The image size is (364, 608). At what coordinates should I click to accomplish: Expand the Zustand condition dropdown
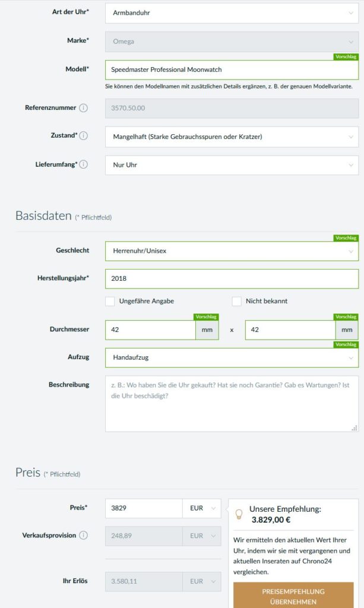coord(232,137)
